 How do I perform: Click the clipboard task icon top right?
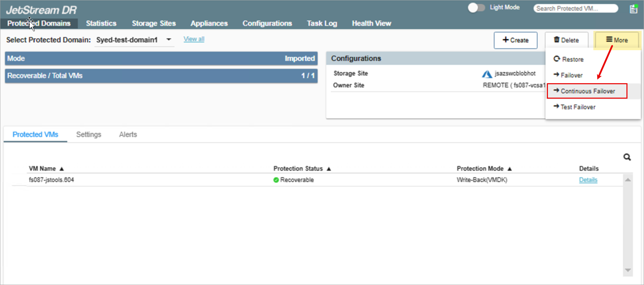(633, 9)
